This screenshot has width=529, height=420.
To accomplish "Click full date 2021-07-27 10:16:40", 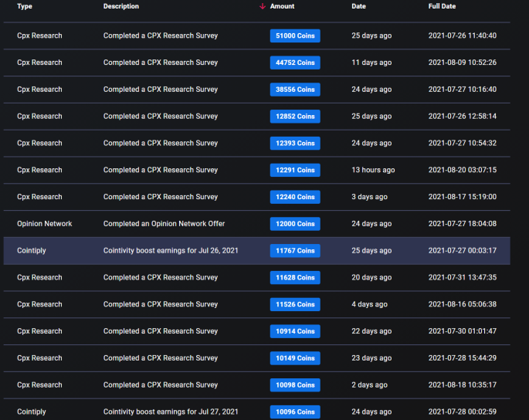I will 463,90.
